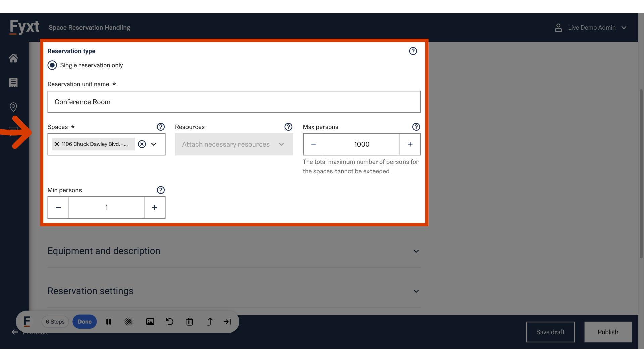644x362 pixels.
Task: Click the blur tool icon in recorder toolbar
Action: [129, 322]
